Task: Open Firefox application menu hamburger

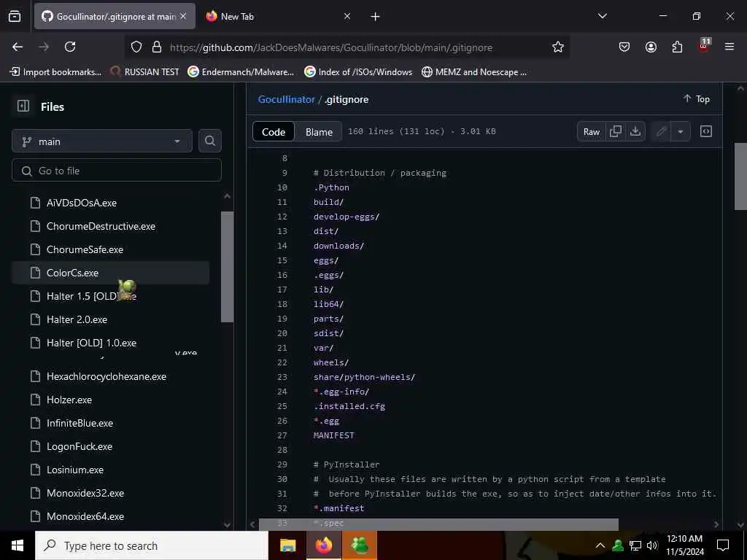Action: [x=729, y=47]
